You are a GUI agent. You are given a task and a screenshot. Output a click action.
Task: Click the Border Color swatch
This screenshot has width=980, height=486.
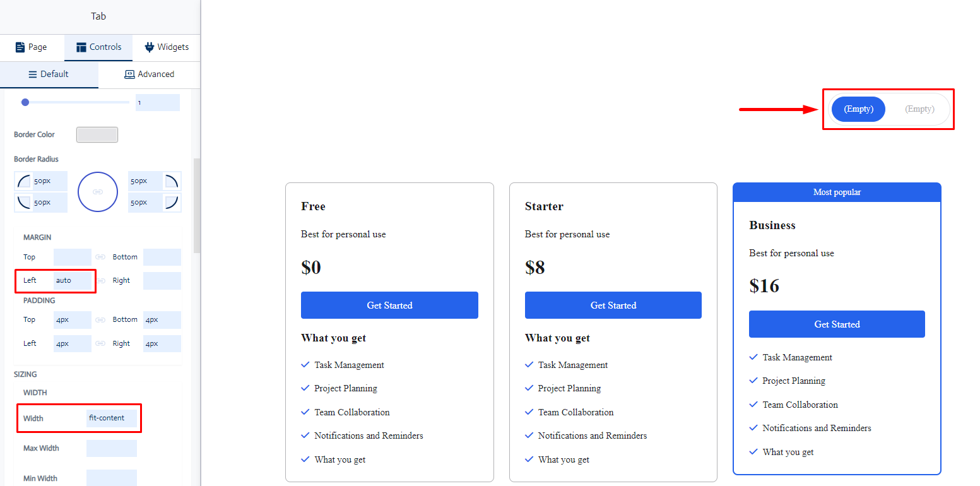coord(97,134)
